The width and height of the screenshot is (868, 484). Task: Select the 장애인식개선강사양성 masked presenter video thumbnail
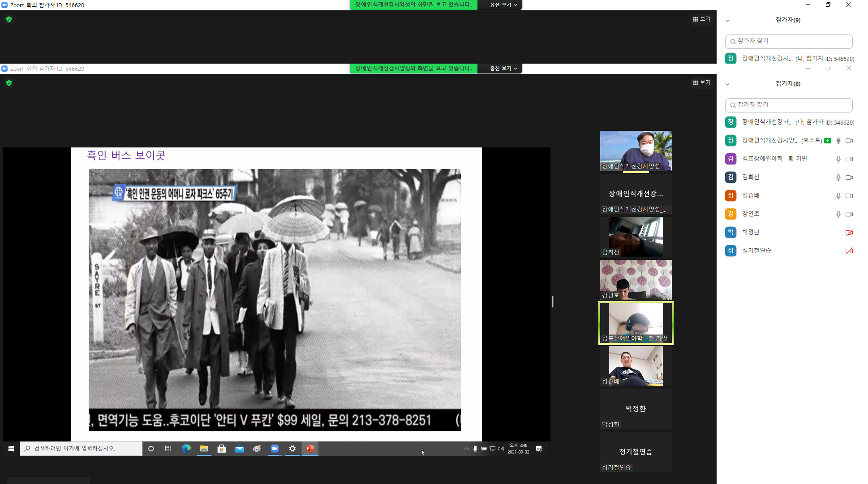pyautogui.click(x=636, y=151)
